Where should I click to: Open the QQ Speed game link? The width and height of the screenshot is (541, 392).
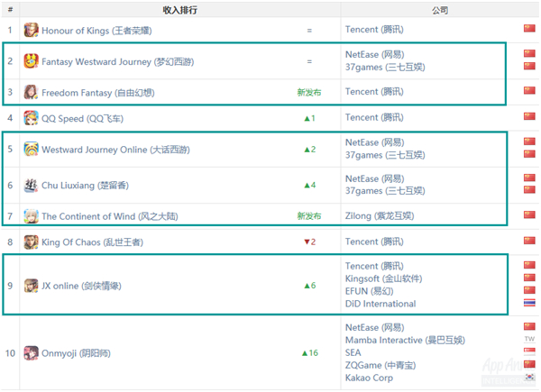pos(82,119)
